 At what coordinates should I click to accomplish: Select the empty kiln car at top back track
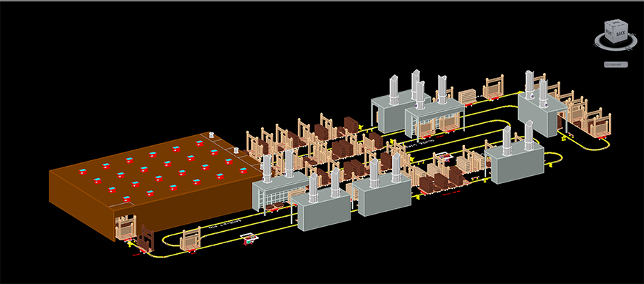click(x=493, y=88)
